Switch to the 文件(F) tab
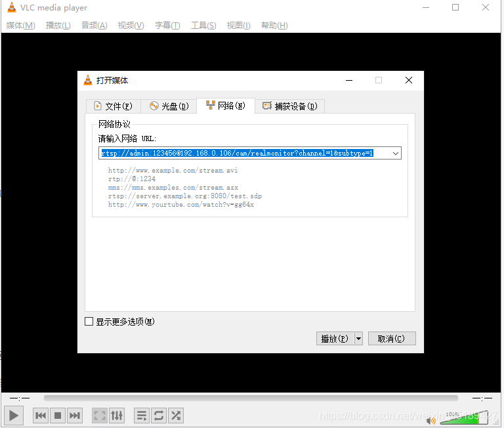Screen dimensions: 504x428 point(113,106)
